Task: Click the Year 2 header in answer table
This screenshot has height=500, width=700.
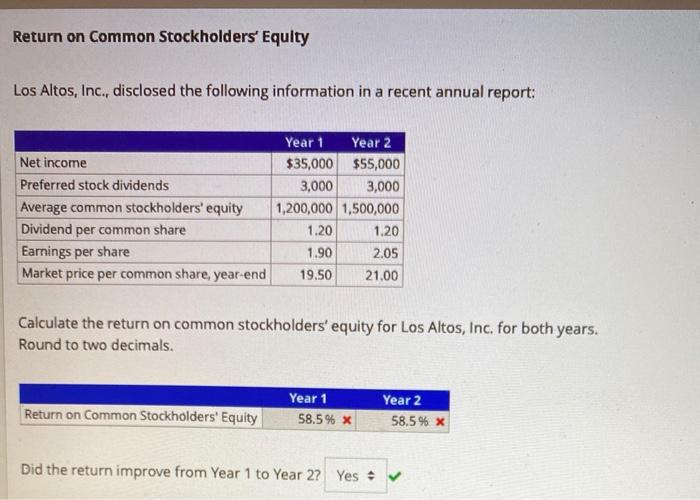Action: click(x=402, y=400)
